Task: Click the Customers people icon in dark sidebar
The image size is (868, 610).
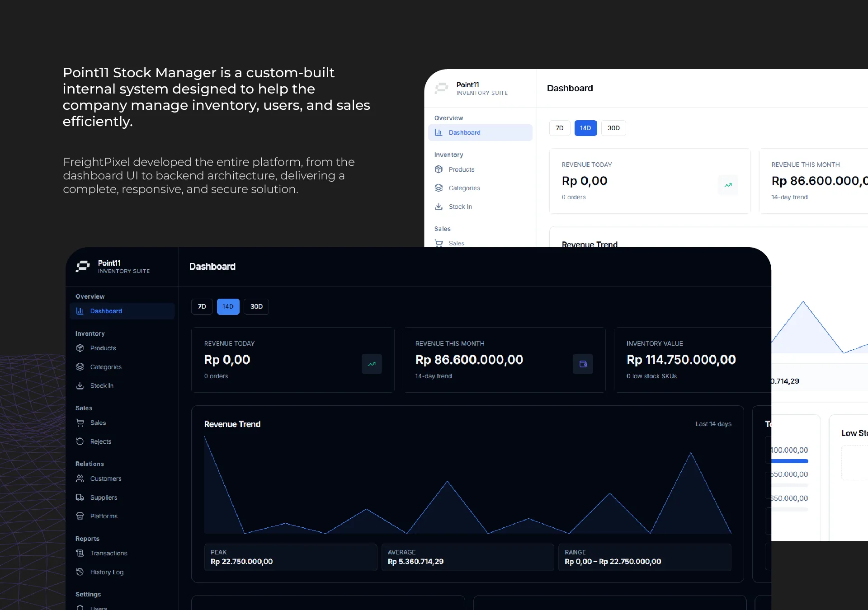Action: point(80,479)
